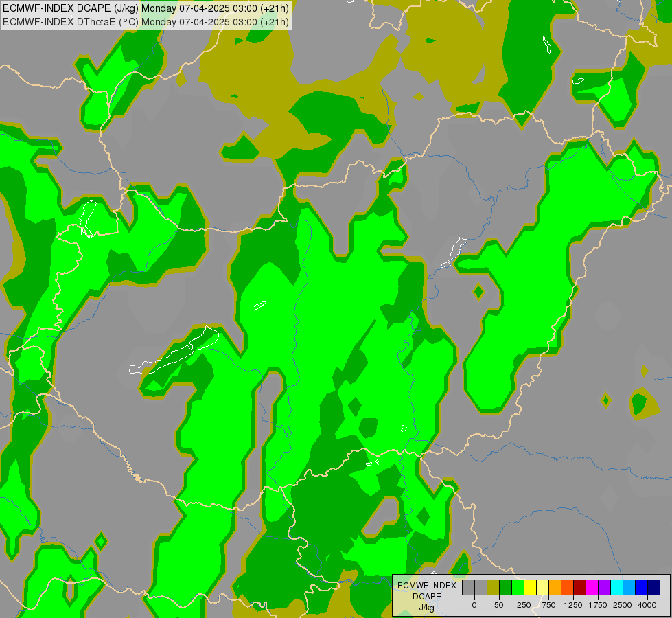Click the legend tick label 1250
The width and height of the screenshot is (672, 618).
click(573, 605)
